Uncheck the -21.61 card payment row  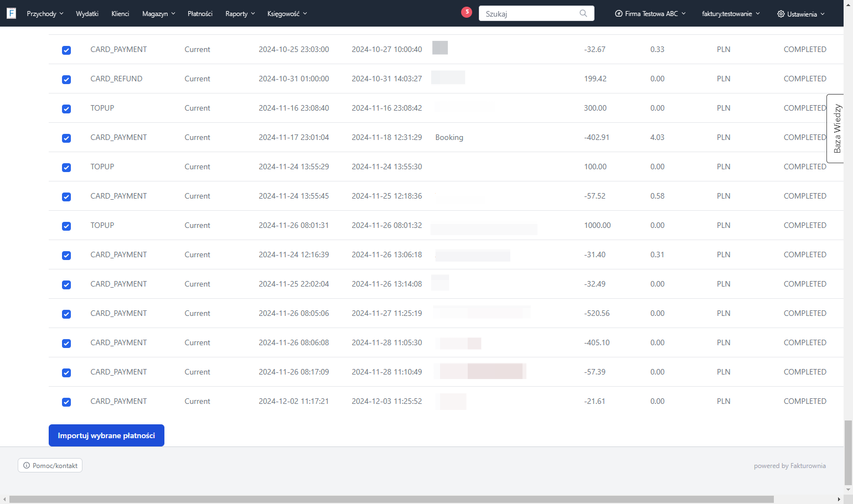coord(66,402)
